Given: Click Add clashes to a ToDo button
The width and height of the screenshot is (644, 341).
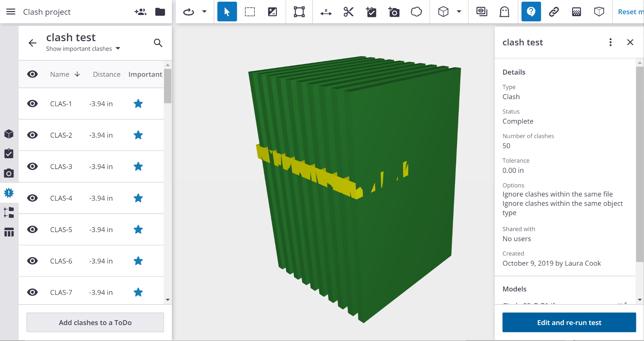Looking at the screenshot, I should tap(95, 322).
